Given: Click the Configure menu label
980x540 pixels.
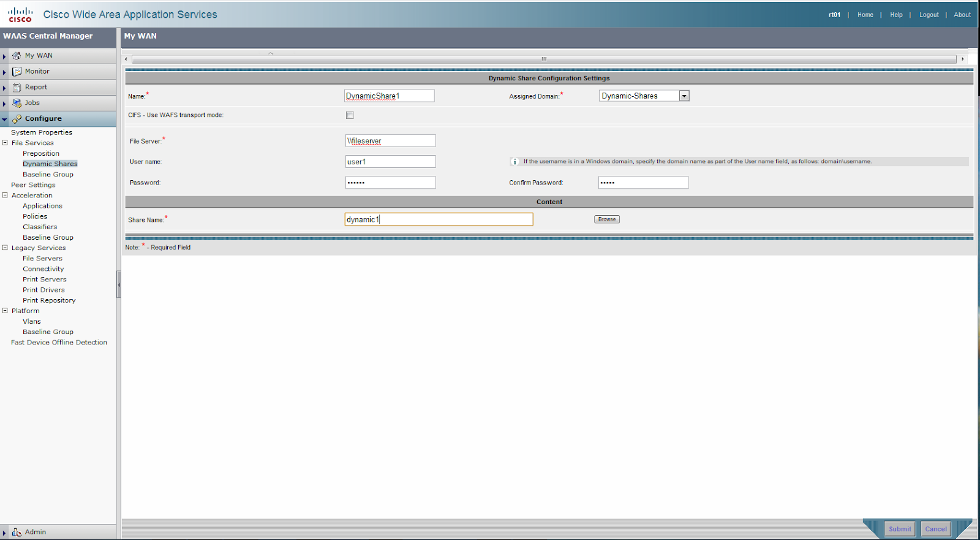Looking at the screenshot, I should point(43,119).
